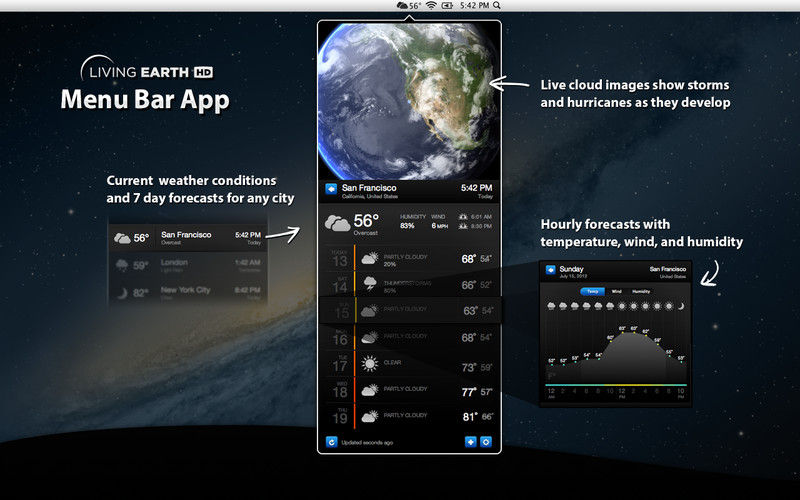The image size is (800, 500).
Task: Click the blue city list button beside San Francisco
Action: tap(331, 189)
